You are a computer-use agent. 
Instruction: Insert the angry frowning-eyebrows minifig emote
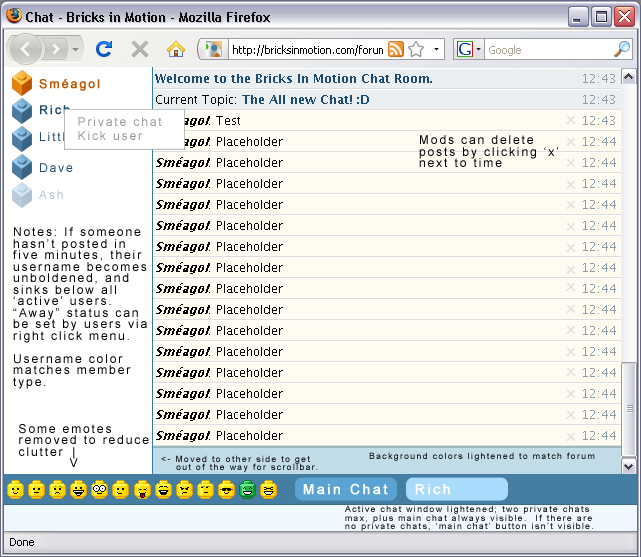184,490
